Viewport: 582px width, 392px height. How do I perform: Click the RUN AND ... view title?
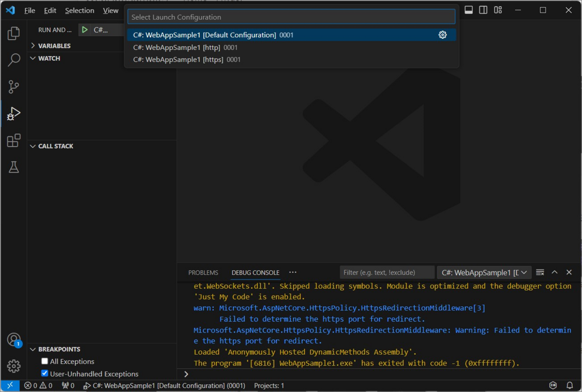(55, 30)
